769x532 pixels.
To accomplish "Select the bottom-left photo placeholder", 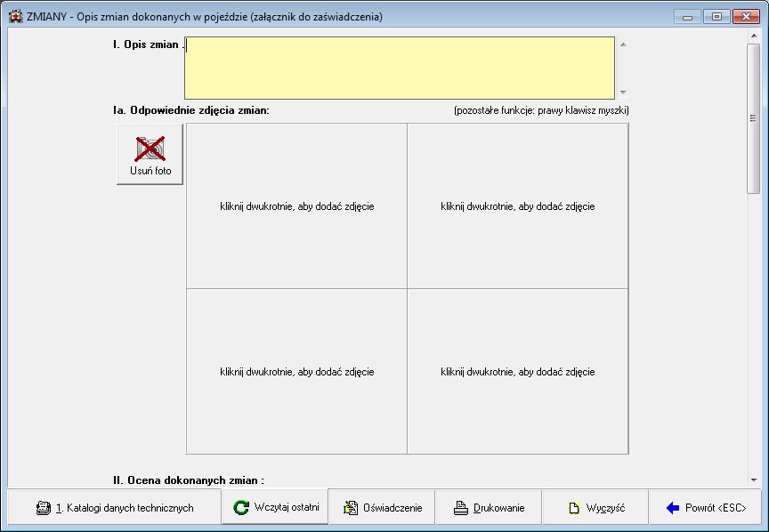I will (x=296, y=371).
